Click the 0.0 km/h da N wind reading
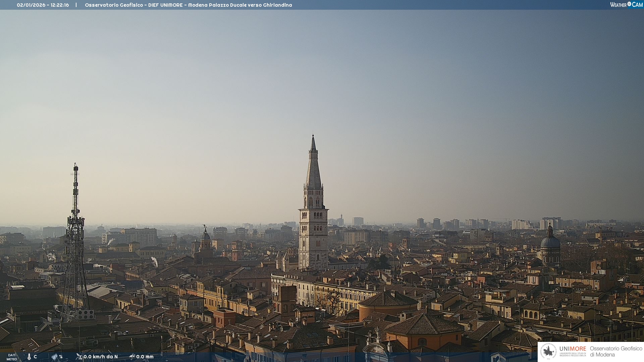 click(101, 357)
